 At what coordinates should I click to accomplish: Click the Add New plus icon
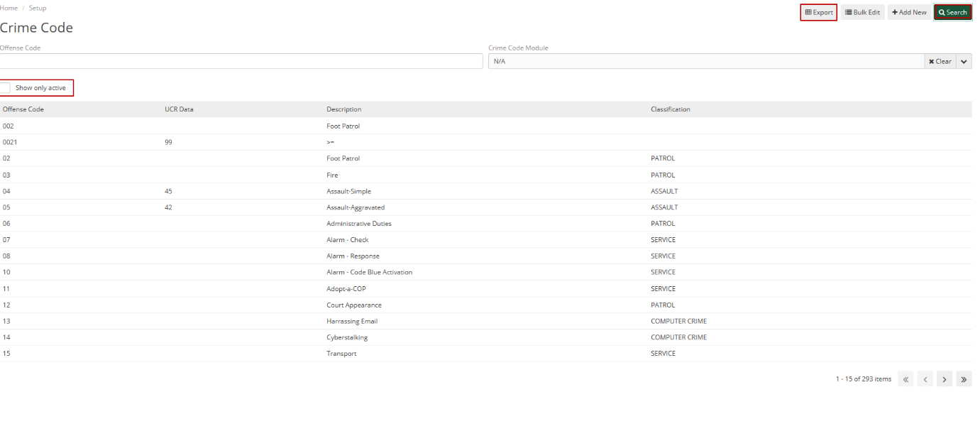click(895, 12)
